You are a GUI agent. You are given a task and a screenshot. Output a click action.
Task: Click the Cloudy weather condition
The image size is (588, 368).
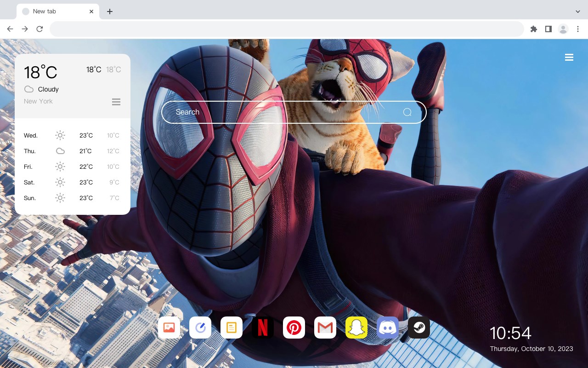tap(48, 89)
